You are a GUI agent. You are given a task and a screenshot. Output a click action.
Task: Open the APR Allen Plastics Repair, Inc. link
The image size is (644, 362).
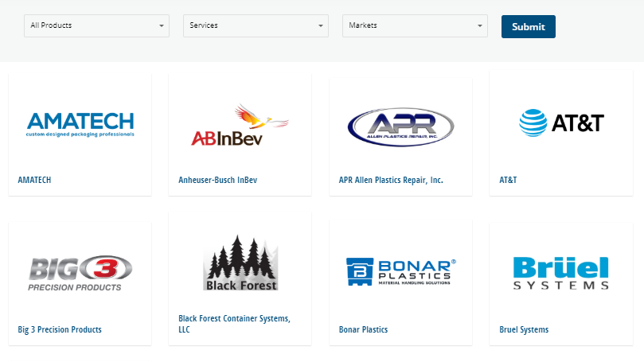[391, 180]
